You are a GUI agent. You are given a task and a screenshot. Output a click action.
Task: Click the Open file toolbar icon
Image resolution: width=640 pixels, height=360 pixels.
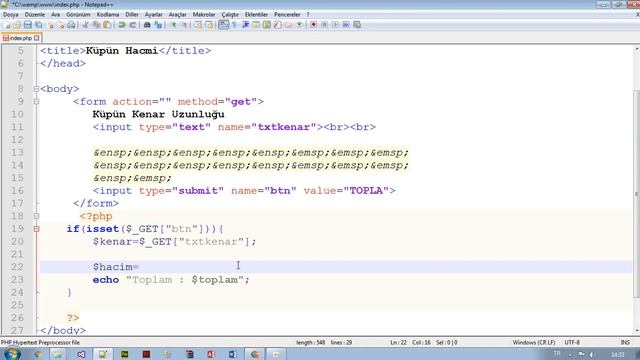click(x=17, y=25)
